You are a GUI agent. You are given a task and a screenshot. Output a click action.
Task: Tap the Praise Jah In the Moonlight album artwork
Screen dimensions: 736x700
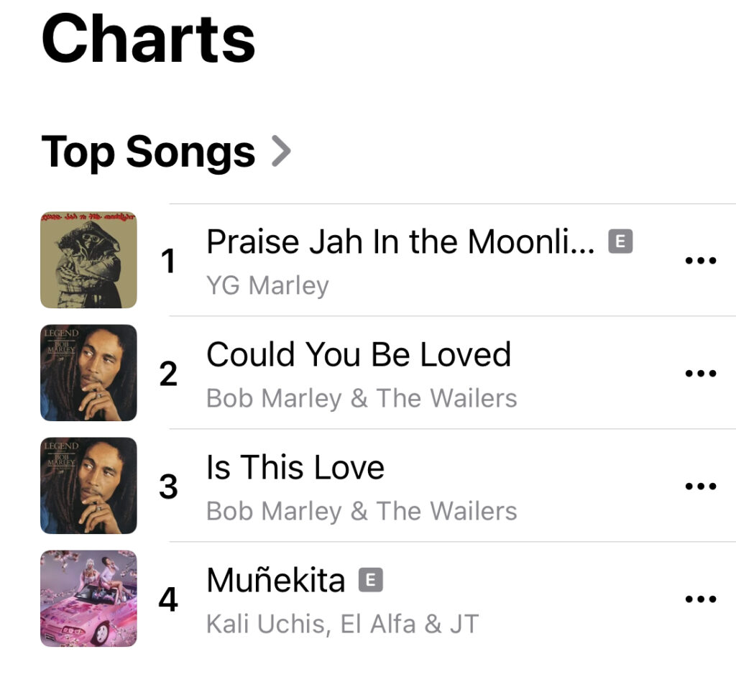pos(88,260)
